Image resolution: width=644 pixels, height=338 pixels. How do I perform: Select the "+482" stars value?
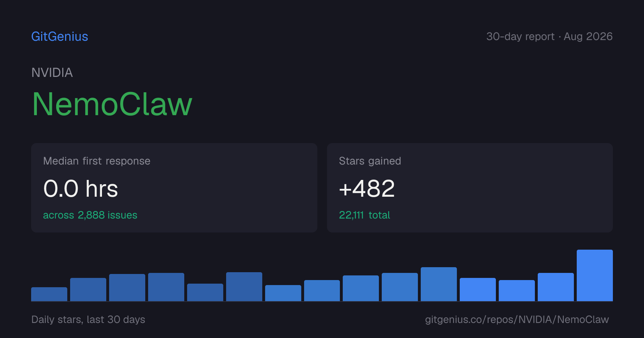pyautogui.click(x=367, y=188)
